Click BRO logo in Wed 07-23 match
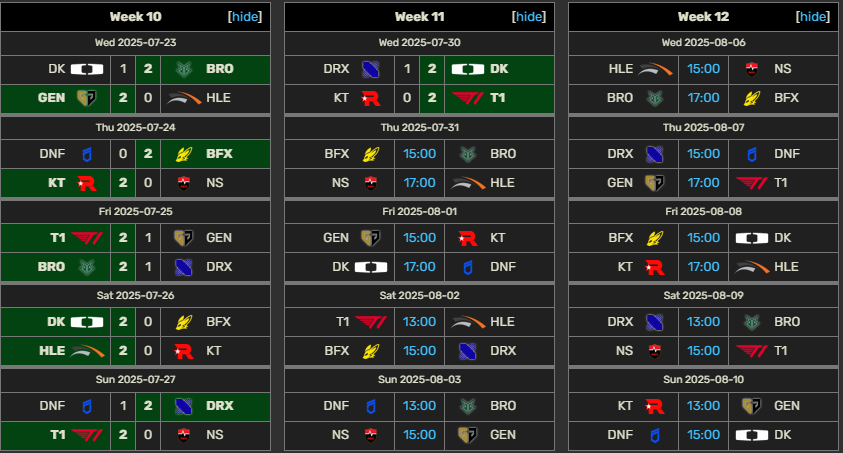The height and width of the screenshot is (453, 843). click(x=184, y=69)
